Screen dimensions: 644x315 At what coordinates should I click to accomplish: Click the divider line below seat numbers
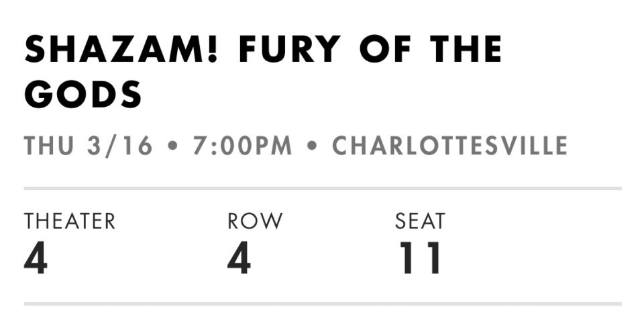pos(323,304)
